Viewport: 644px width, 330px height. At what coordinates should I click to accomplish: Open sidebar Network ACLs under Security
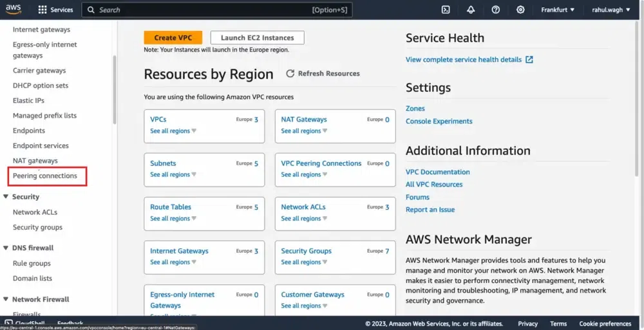(35, 212)
